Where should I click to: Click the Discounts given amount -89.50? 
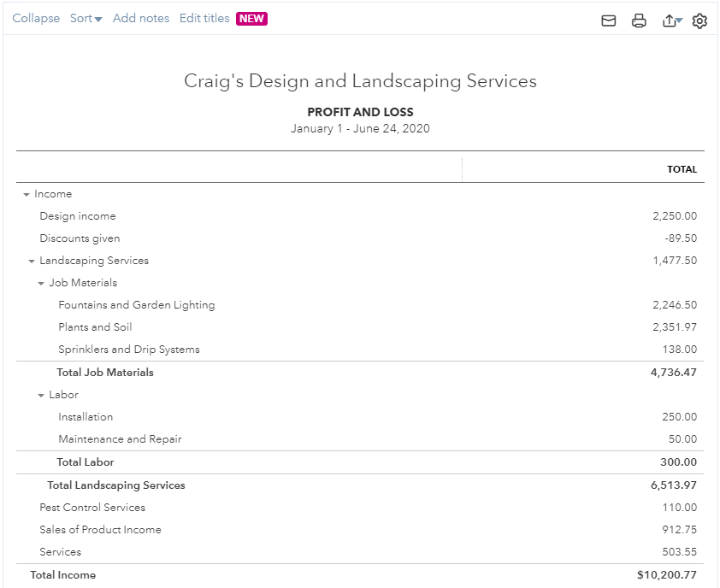[x=680, y=238]
